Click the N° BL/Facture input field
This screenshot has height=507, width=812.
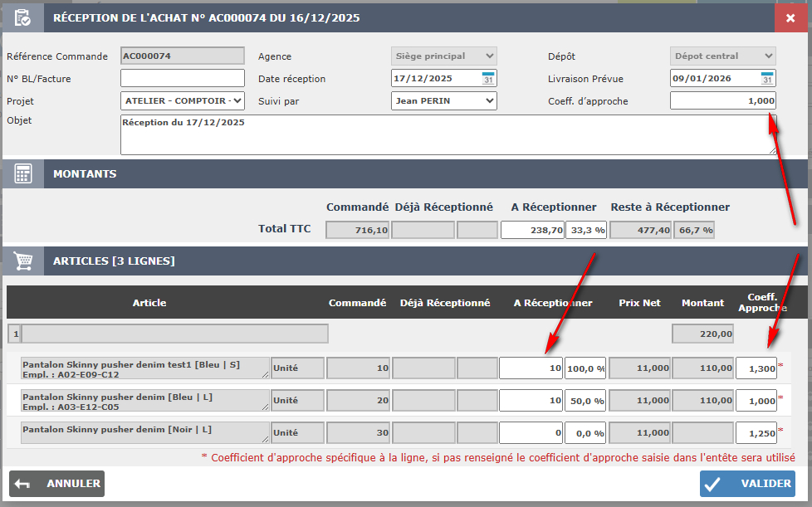pos(183,79)
